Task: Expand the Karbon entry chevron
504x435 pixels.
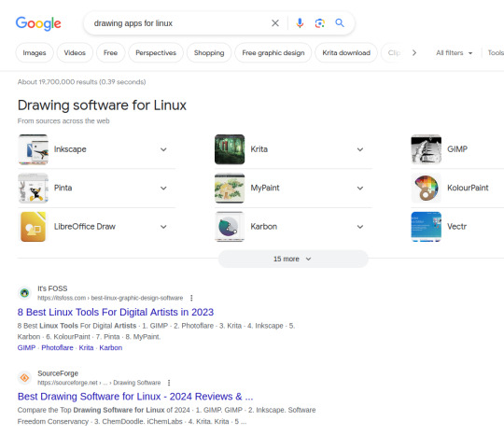Action: tap(360, 227)
